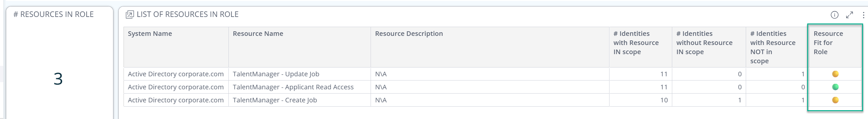The width and height of the screenshot is (868, 119).
Task: Expand the list widget to fullscreen
Action: [x=849, y=15]
